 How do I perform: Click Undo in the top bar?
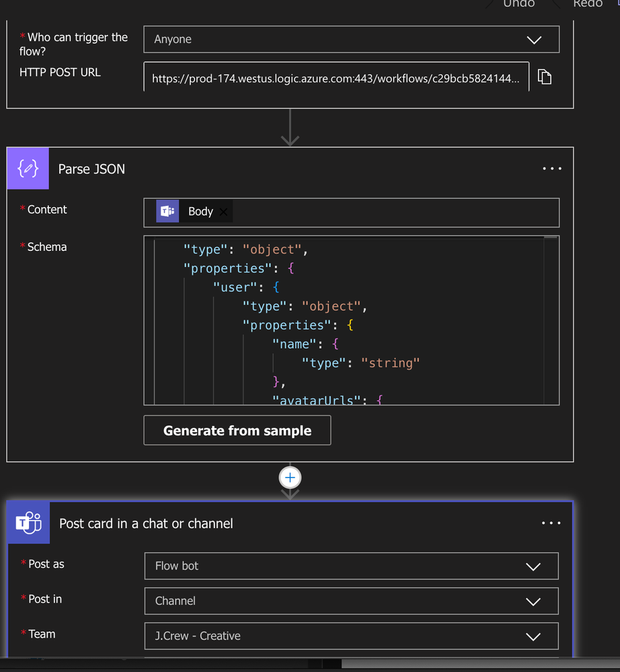tap(518, 3)
